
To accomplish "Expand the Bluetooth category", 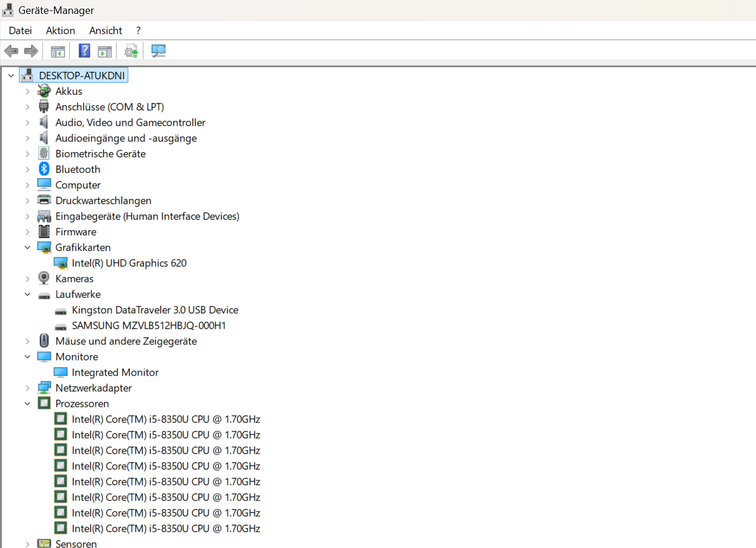I will click(27, 169).
